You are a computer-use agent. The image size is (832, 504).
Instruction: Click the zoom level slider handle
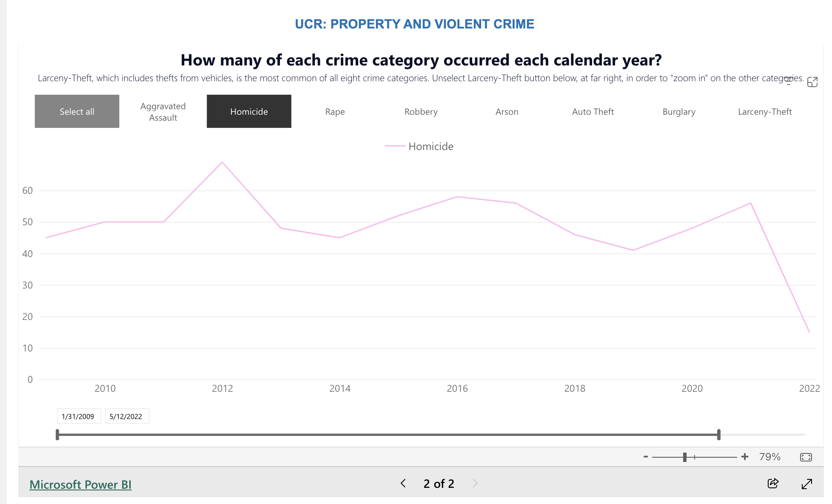coord(684,457)
